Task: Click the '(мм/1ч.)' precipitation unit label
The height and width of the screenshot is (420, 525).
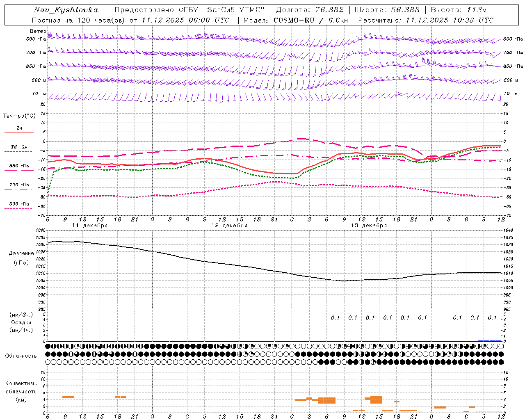Action: 21,330
